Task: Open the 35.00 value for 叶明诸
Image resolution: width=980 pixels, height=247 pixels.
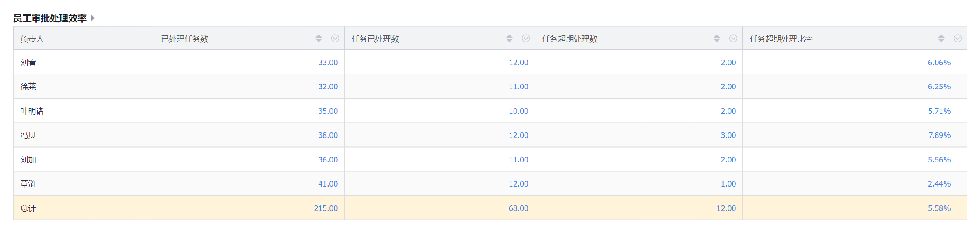Action: tap(328, 111)
